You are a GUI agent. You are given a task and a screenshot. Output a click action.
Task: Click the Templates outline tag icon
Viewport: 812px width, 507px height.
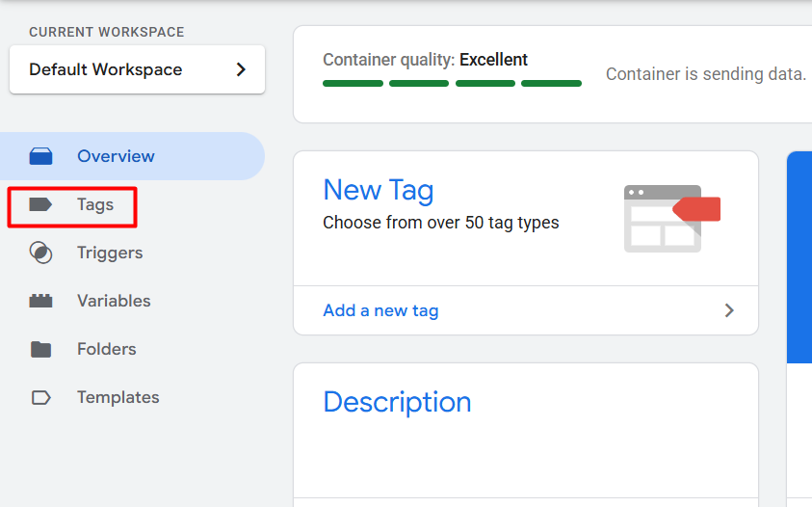pos(40,397)
